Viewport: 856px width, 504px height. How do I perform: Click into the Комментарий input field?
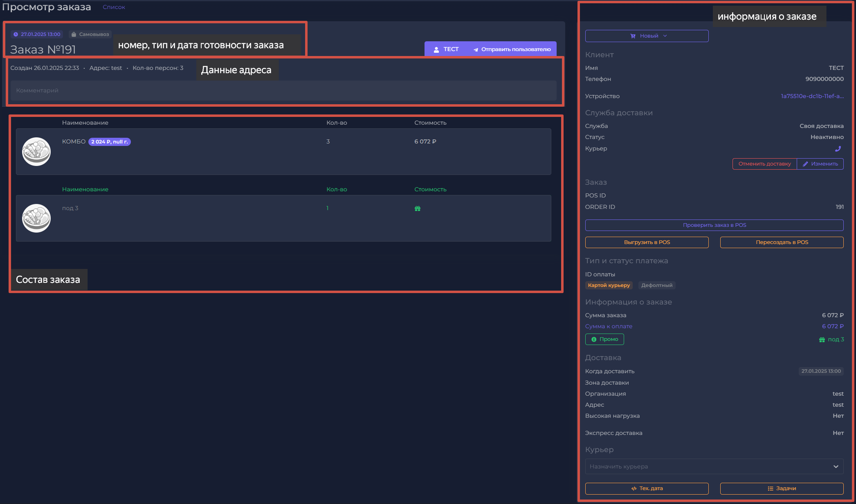(283, 90)
